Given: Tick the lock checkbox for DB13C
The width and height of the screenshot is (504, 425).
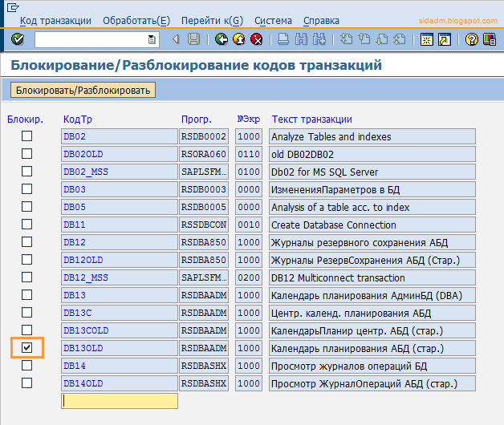Looking at the screenshot, I should pyautogui.click(x=27, y=313).
